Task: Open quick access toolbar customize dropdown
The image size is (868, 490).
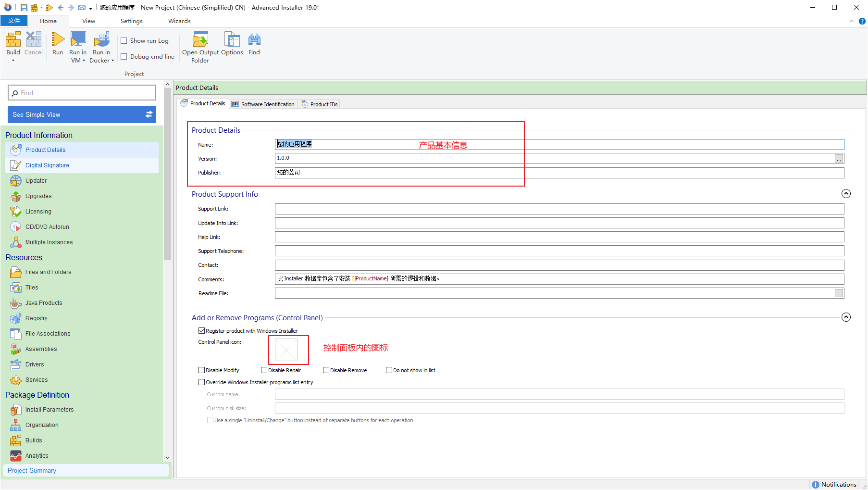Action: coord(90,8)
